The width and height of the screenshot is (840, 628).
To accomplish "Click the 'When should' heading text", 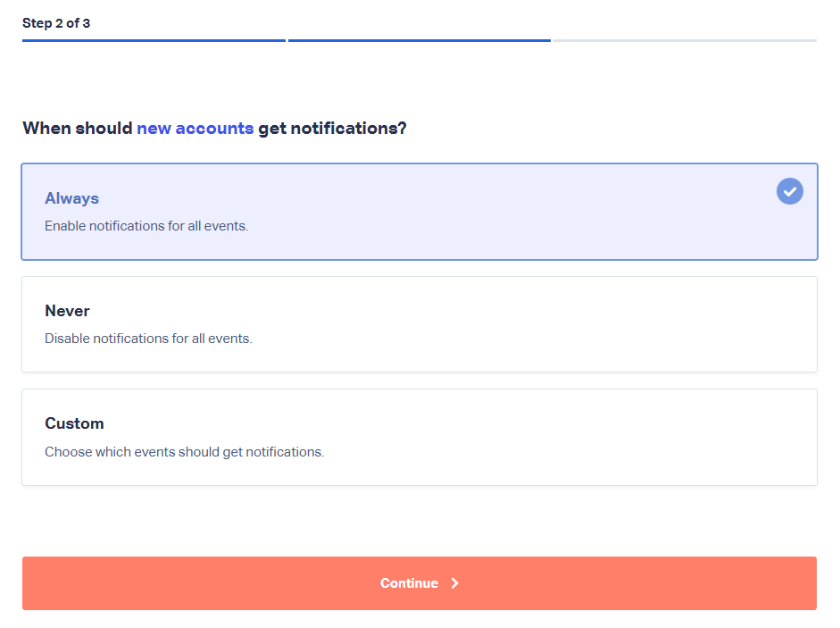I will click(77, 128).
